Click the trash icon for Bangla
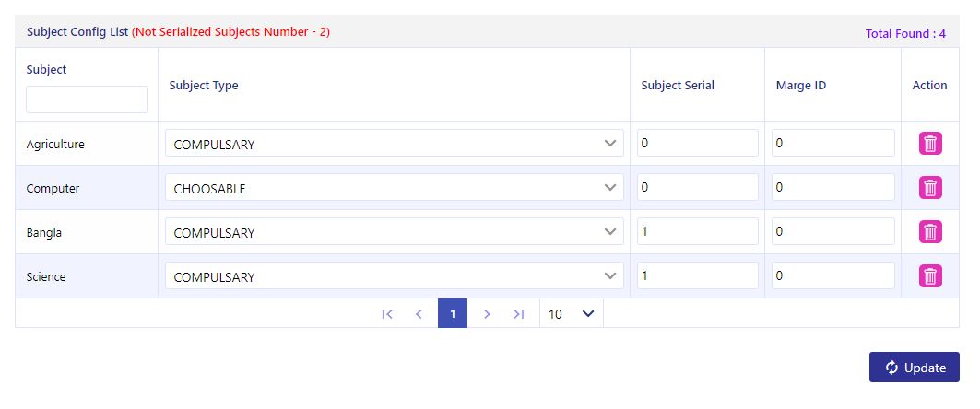Image resolution: width=980 pixels, height=409 pixels. pos(930,231)
